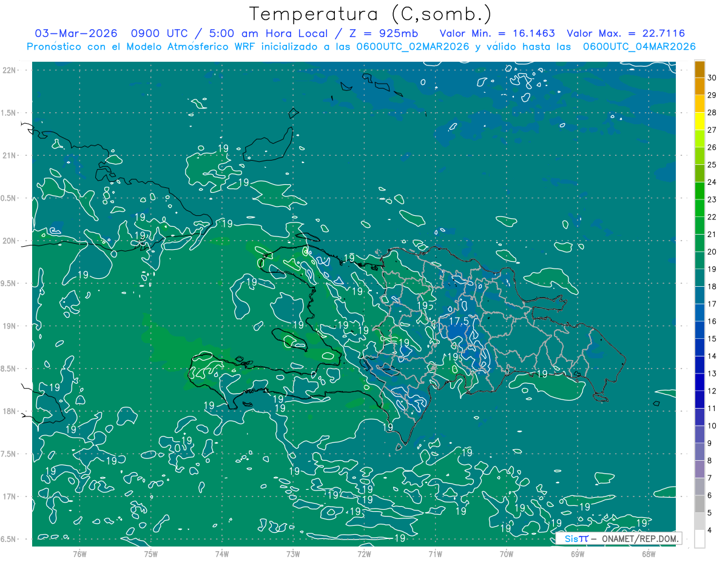Click the '10' value on color scale
The width and height of the screenshot is (728, 562).
tap(712, 426)
